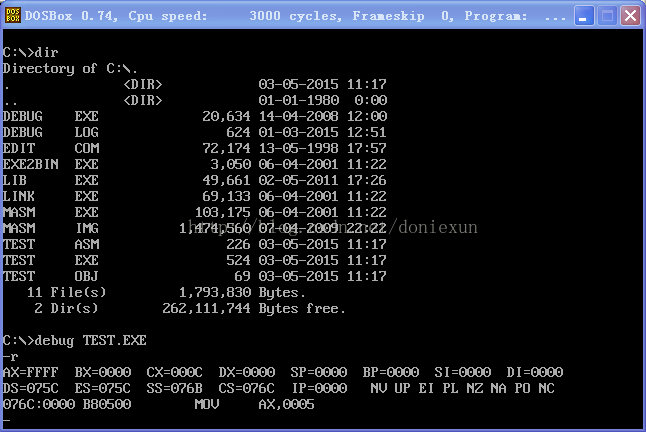
Task: Click the IP=0000 instruction pointer
Action: (x=320, y=388)
